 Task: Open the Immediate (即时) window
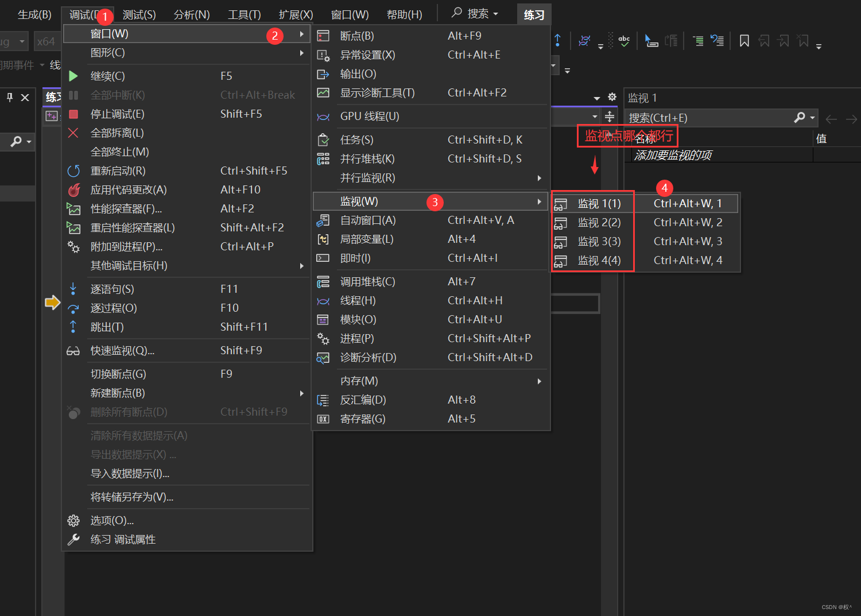coord(430,258)
